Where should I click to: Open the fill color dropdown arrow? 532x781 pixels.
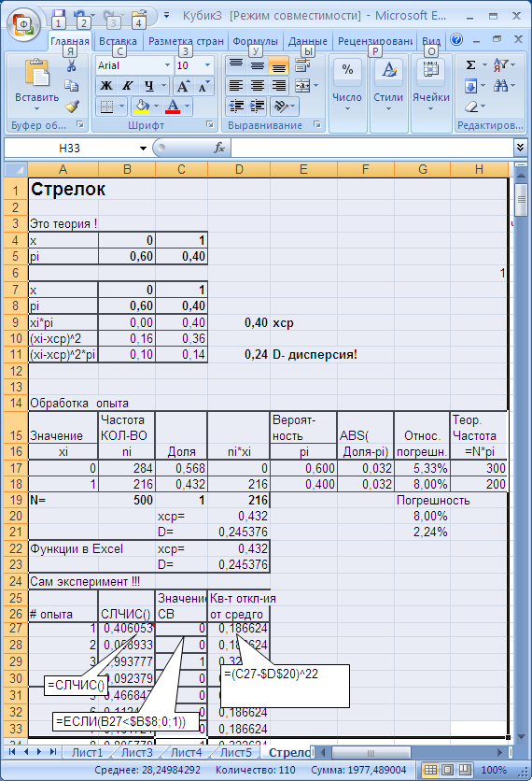pyautogui.click(x=156, y=106)
